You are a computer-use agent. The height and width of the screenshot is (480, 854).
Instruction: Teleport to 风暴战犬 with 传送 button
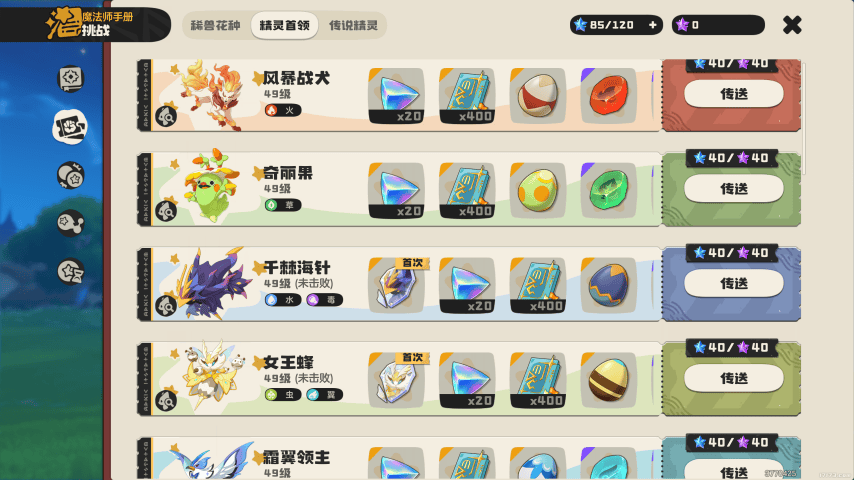pyautogui.click(x=734, y=94)
